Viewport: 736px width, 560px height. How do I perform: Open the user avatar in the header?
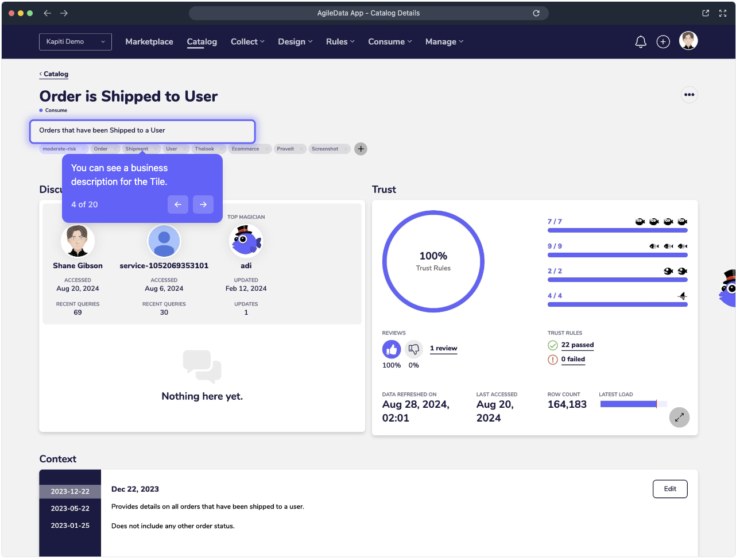pyautogui.click(x=688, y=41)
